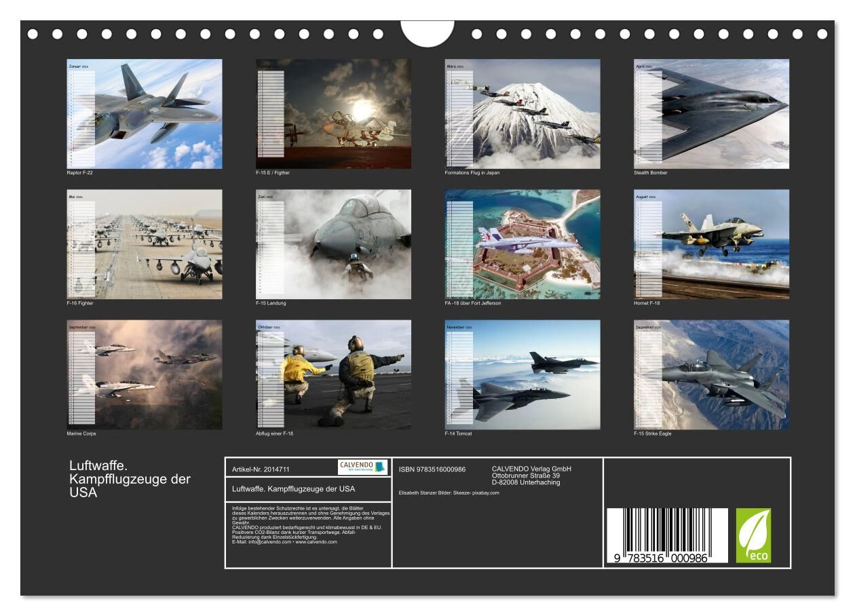The height and width of the screenshot is (616, 855).
Task: Open the Formations Flug in Japan picture
Action: (x=522, y=114)
